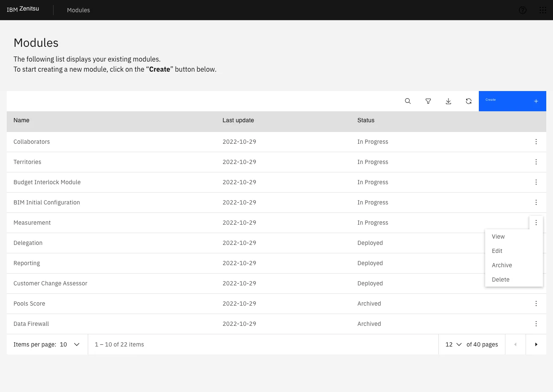The width and height of the screenshot is (553, 392).
Task: Open the help icon in top header
Action: point(522,10)
